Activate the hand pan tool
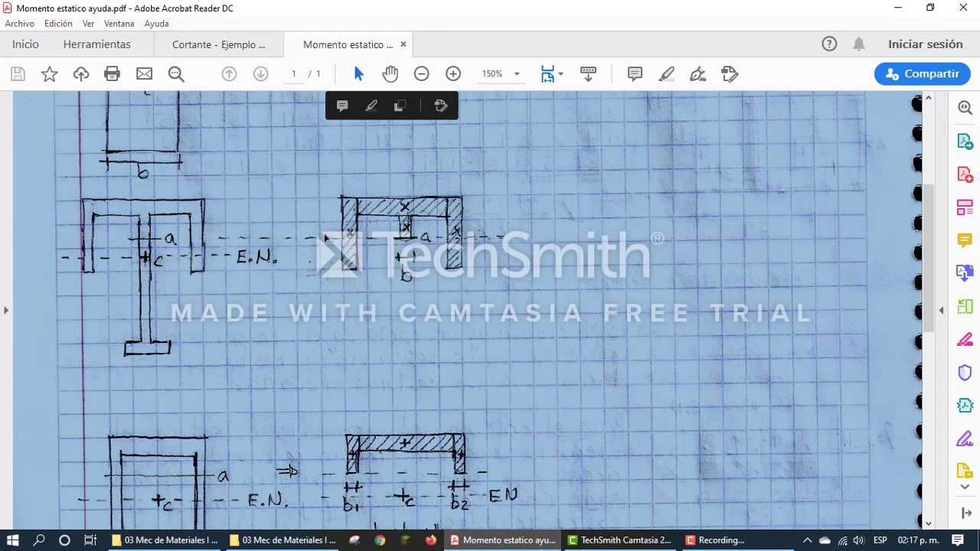 point(390,74)
